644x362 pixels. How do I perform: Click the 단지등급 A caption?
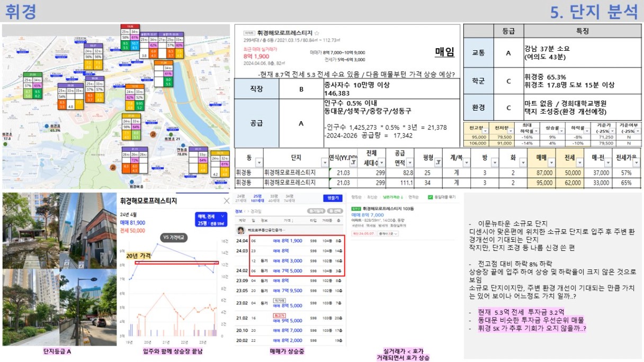pyautogui.click(x=57, y=351)
